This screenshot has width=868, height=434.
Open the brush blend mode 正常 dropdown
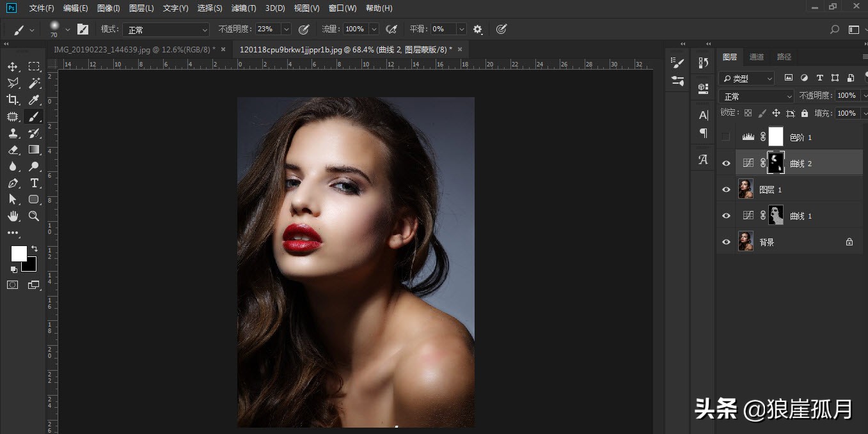tap(166, 29)
